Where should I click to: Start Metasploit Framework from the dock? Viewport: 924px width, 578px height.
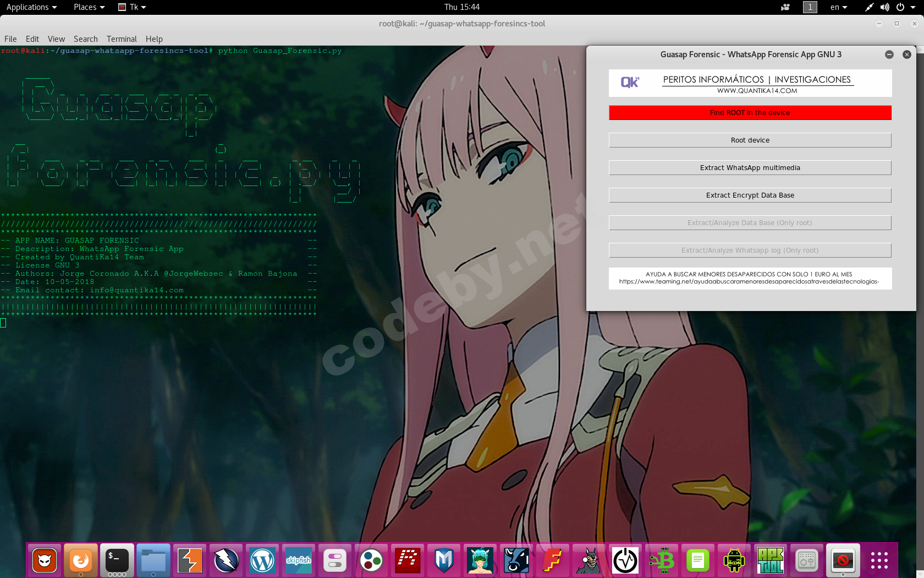coord(444,560)
